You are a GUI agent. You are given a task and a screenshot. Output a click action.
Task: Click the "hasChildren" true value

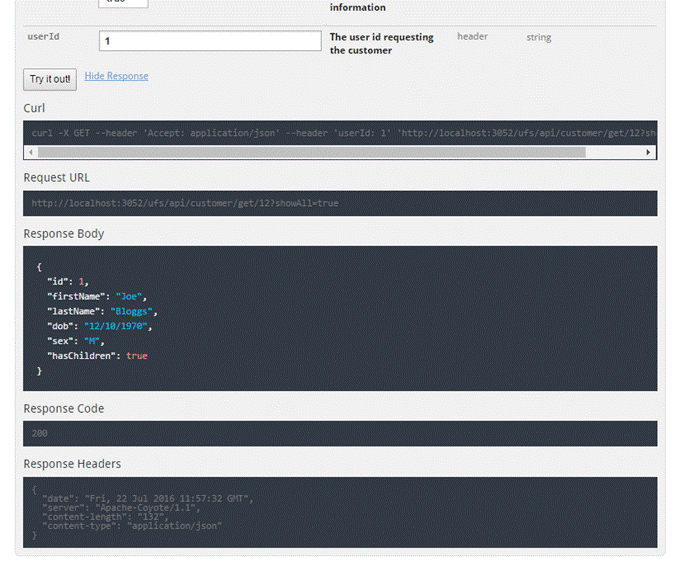[x=137, y=356]
